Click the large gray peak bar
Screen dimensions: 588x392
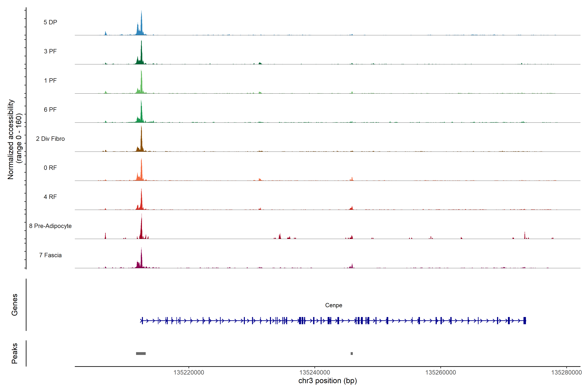pyautogui.click(x=141, y=353)
